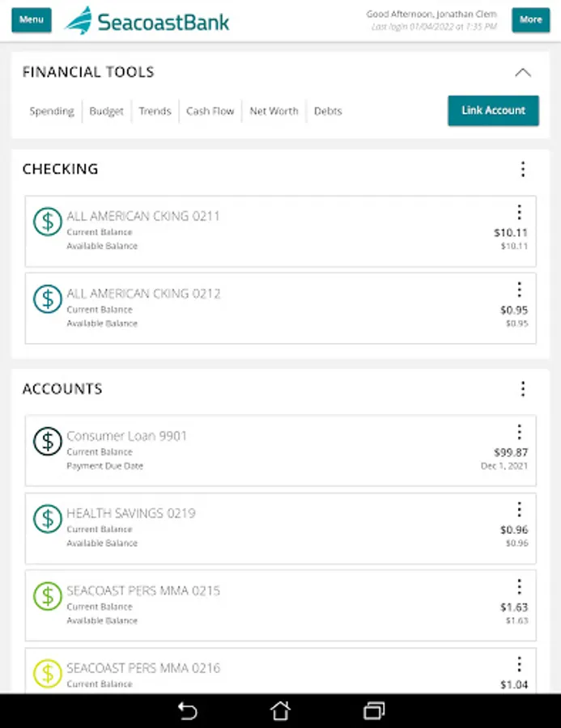Select the ALL AMERICAN CKING 0211 account name
This screenshot has width=561, height=728.
coord(143,216)
